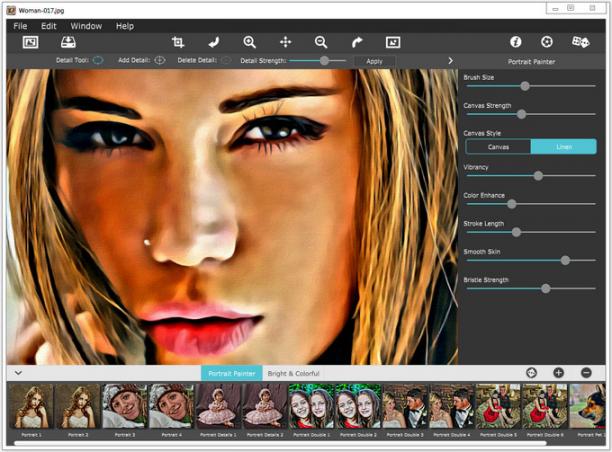Click the Color Enhance slider handle

512,204
